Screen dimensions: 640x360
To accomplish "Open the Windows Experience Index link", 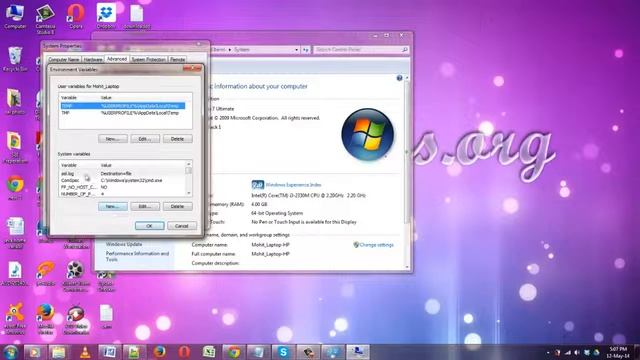I will (293, 185).
